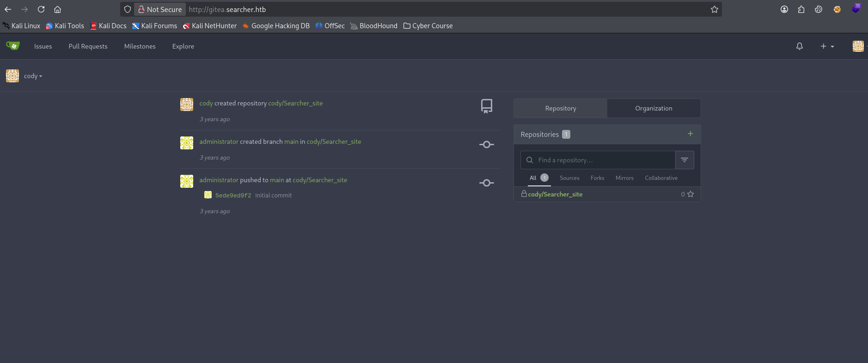868x363 pixels.
Task: Open Milestones in the navbar
Action: (140, 46)
